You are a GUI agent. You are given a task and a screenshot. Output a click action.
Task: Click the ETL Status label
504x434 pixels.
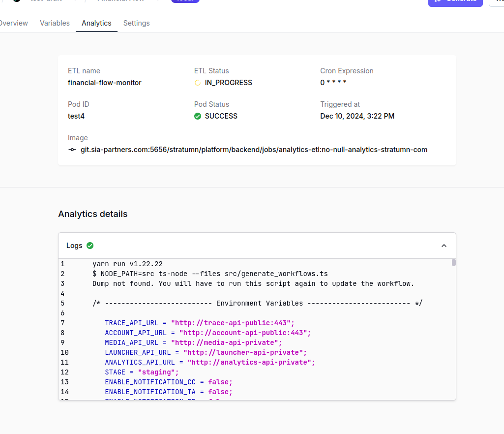click(211, 71)
